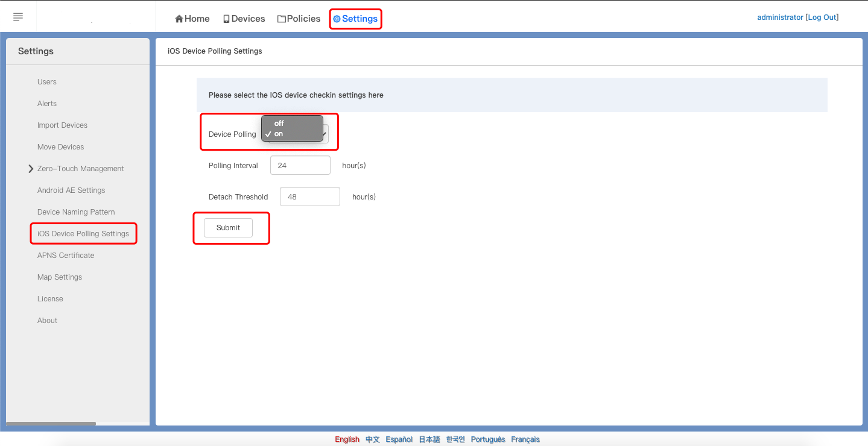This screenshot has width=868, height=446.
Task: Open Android AE Settings
Action: point(71,190)
